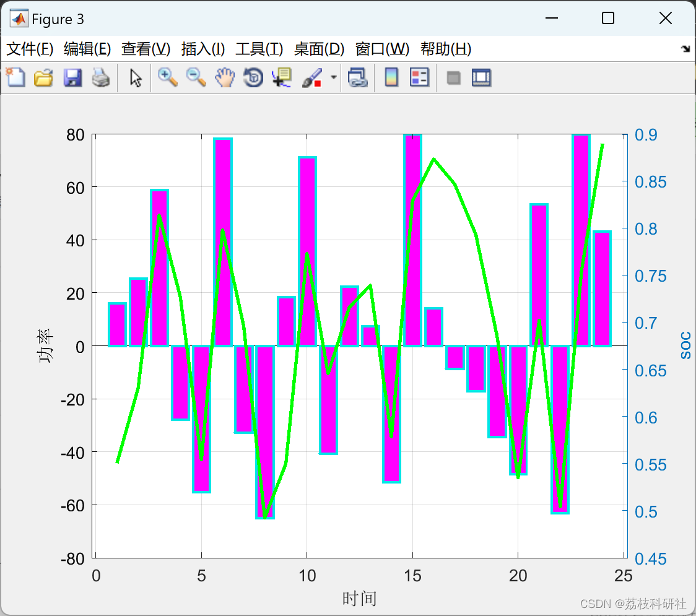Screen dimensions: 696x616
Task: Insert a legend using toolbar icon
Action: [419, 77]
